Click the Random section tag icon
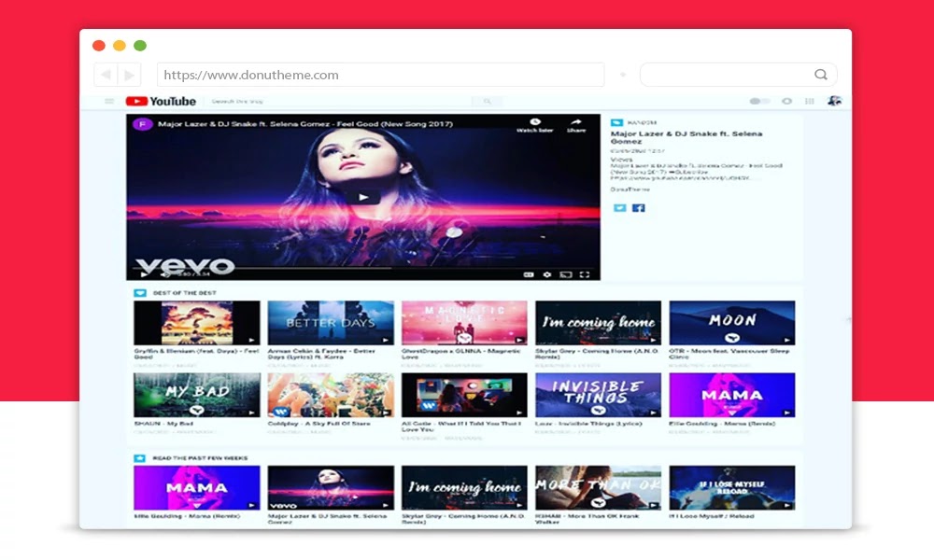The height and width of the screenshot is (560, 934). pos(616,122)
